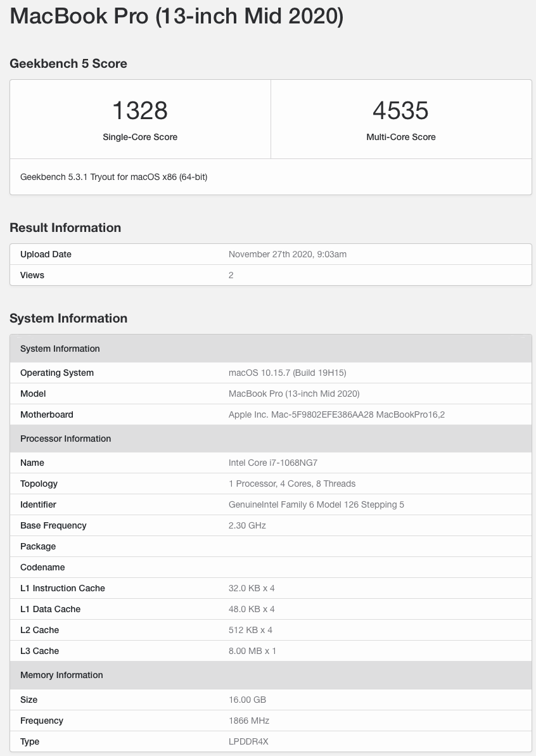Select the Model value MacBook Pro (13-inch Mid 2020)
Image resolution: width=536 pixels, height=756 pixels.
coord(294,394)
